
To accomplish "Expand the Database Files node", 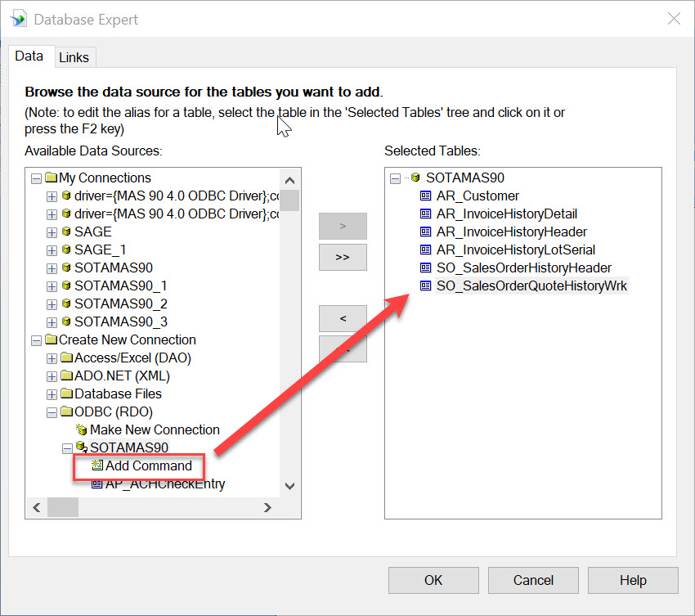I will (x=52, y=394).
